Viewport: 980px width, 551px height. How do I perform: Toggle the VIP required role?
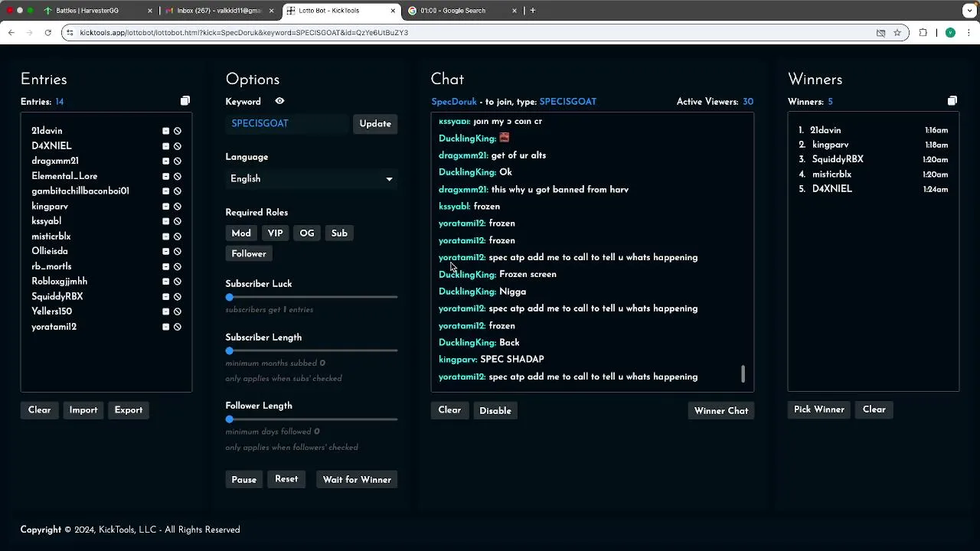click(276, 233)
